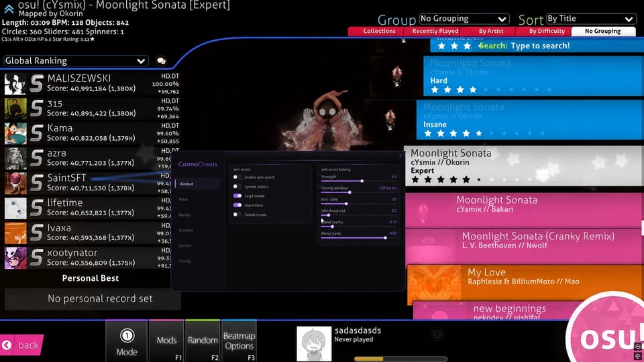Click the No personal record set box
This screenshot has width=644, height=362.
pos(93,299)
